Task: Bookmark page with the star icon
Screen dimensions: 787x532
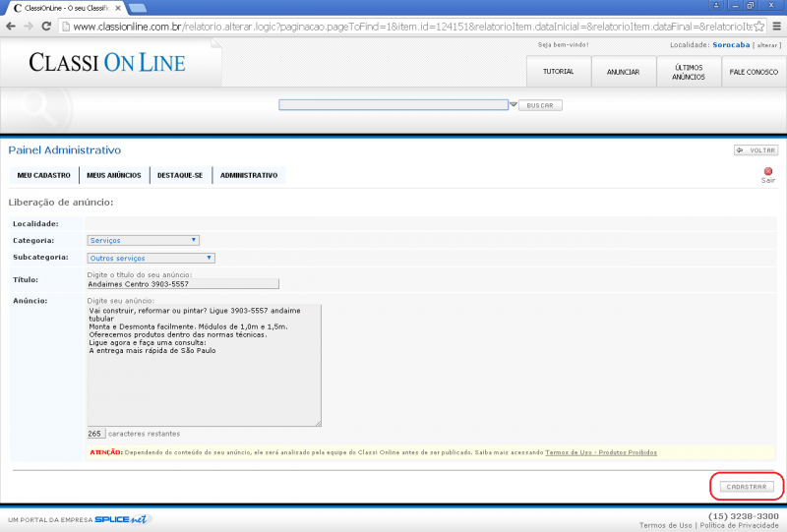Action: click(758, 26)
